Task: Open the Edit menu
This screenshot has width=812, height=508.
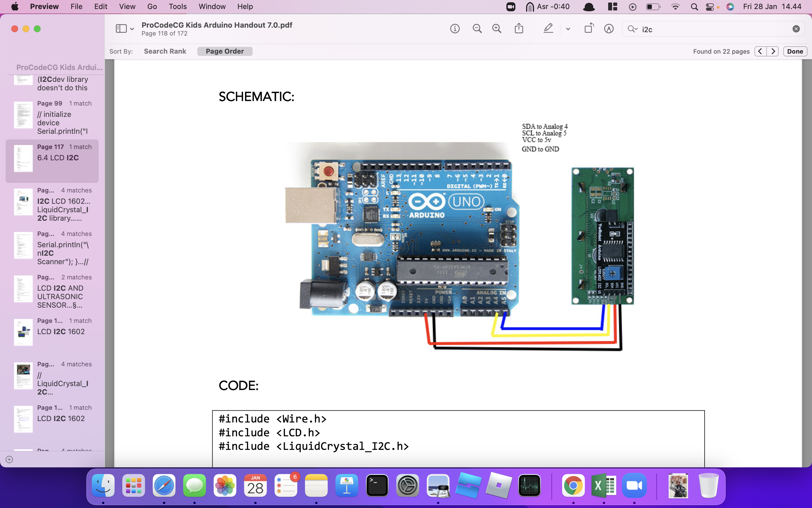Action: pos(101,6)
